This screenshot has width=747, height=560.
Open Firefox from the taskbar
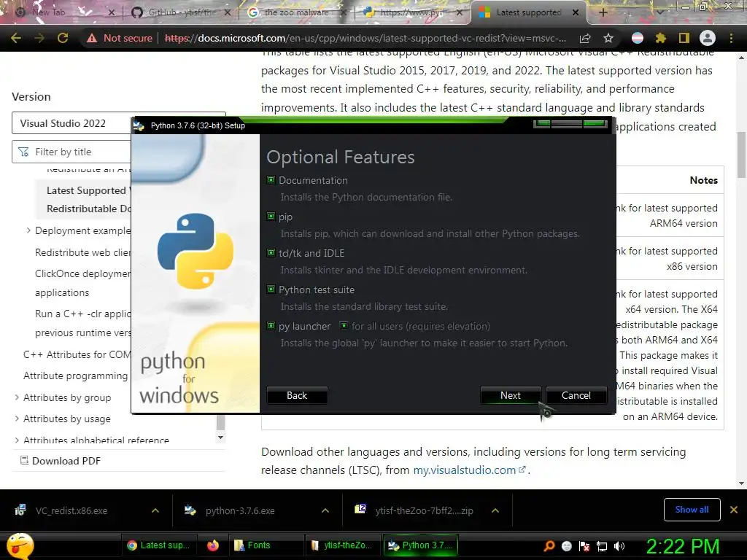point(213,545)
